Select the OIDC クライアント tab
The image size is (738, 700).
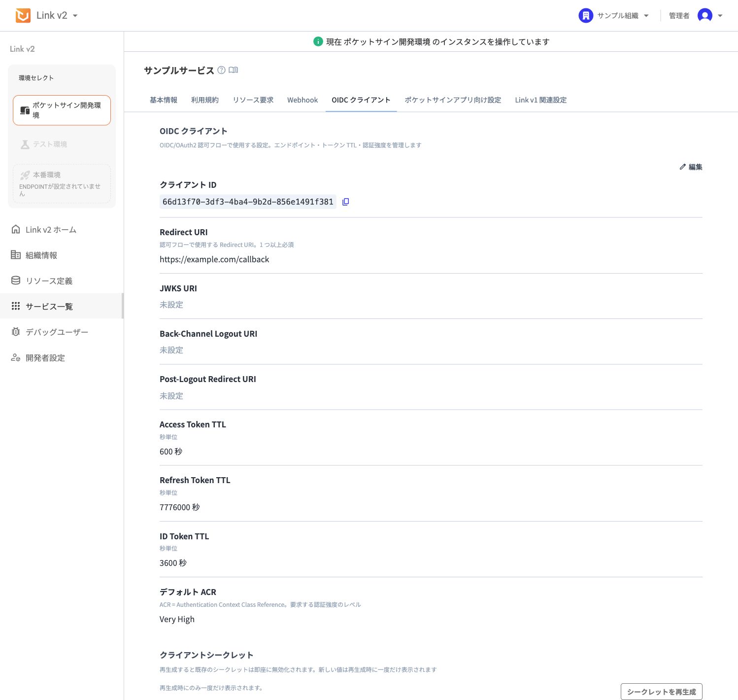(361, 100)
